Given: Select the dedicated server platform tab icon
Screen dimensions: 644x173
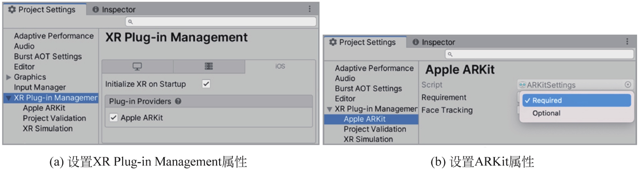Looking at the screenshot, I should 209,66.
